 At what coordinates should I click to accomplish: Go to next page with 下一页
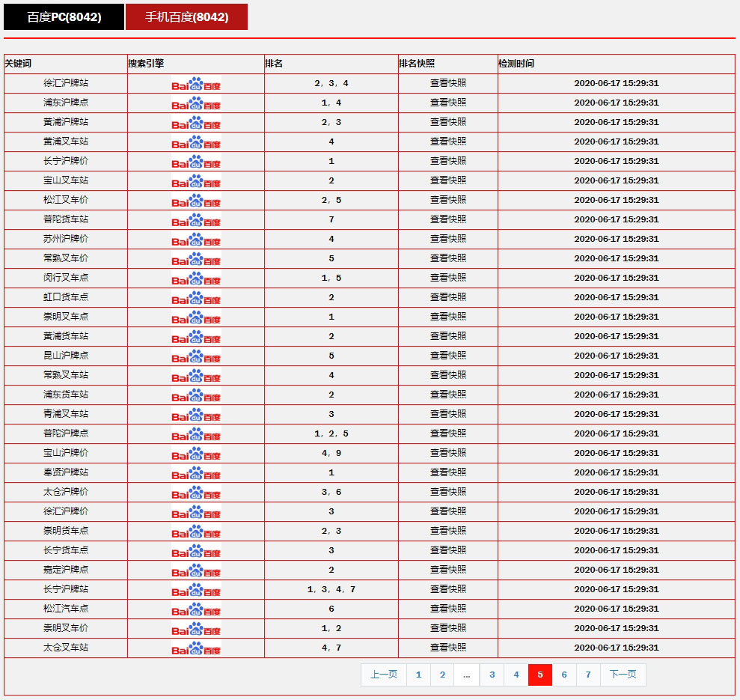(623, 675)
